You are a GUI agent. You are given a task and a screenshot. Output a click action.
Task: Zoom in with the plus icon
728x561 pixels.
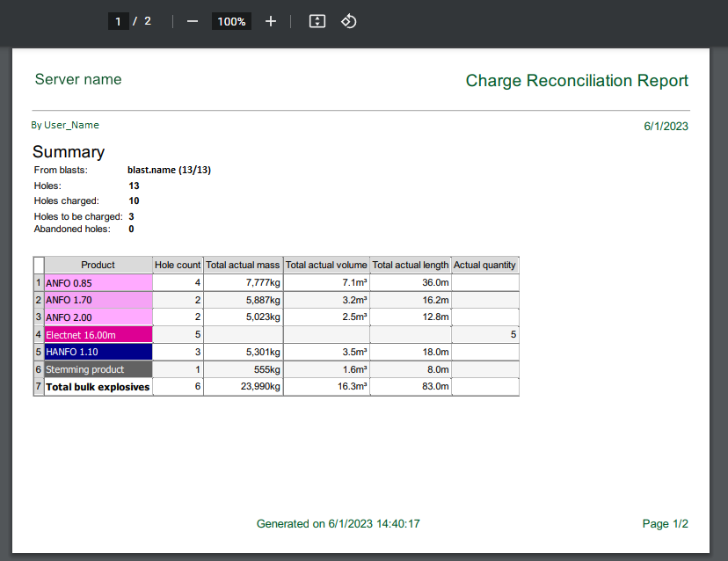pyautogui.click(x=271, y=21)
